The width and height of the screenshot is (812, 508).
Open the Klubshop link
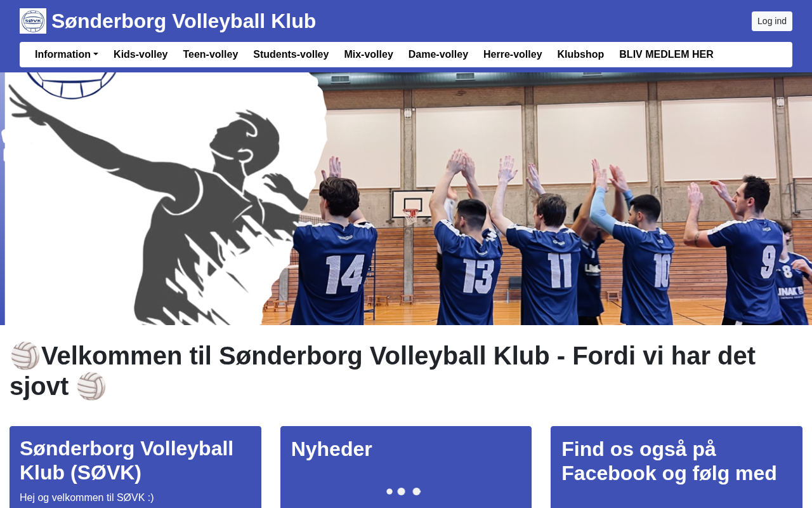[580, 55]
